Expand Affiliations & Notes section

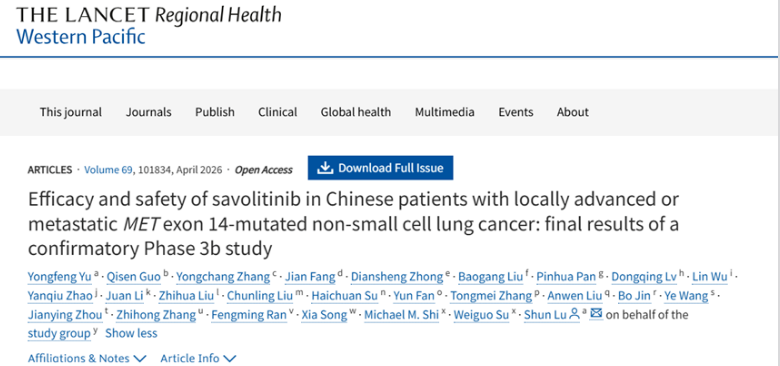87,358
